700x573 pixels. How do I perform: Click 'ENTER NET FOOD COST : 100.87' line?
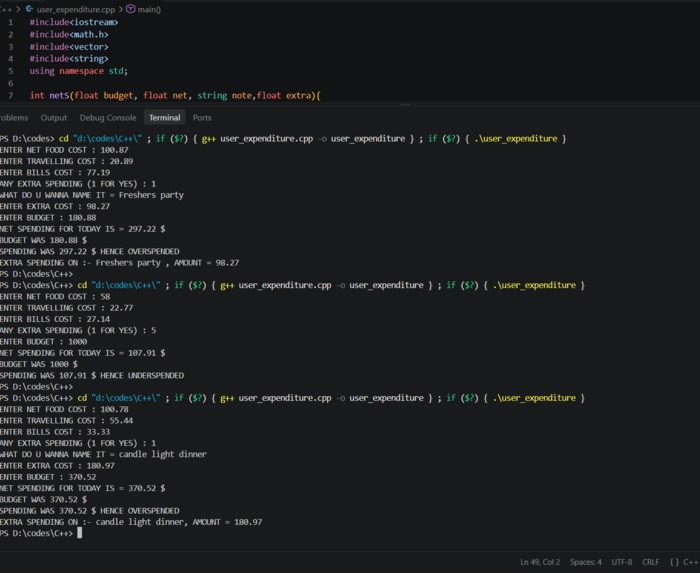(64, 150)
